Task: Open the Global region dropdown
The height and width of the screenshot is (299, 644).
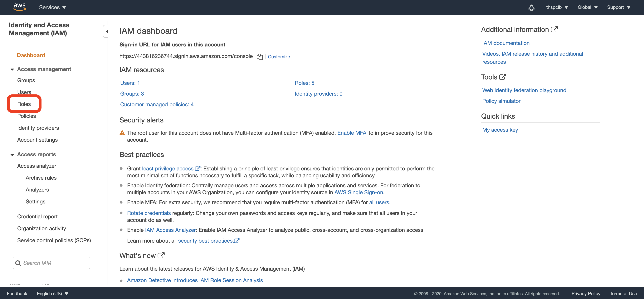Action: [588, 7]
